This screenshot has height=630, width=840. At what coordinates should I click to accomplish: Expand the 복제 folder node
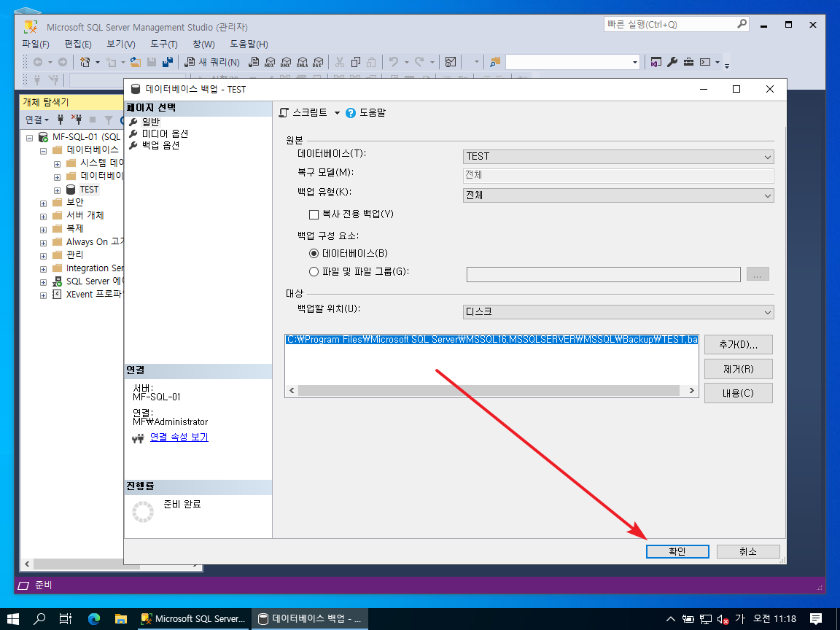tap(44, 229)
